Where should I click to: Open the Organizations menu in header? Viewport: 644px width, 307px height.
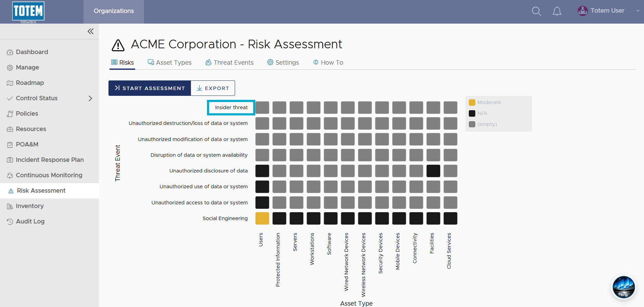[114, 11]
